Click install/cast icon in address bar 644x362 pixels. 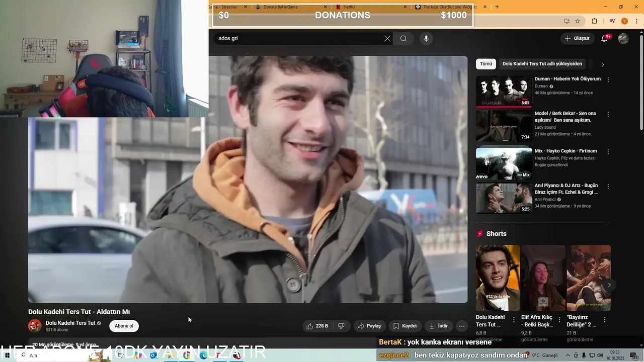pyautogui.click(x=567, y=21)
